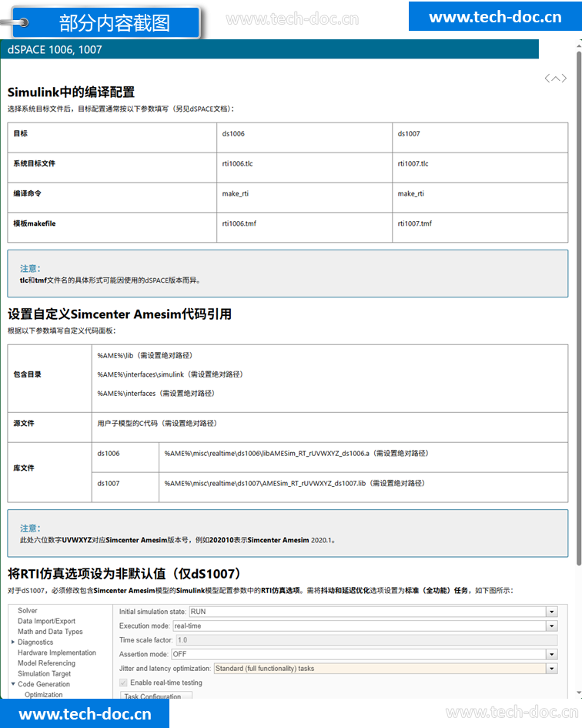The image size is (582, 728).
Task: Select Hardware Implementation in the tree
Action: (x=57, y=653)
